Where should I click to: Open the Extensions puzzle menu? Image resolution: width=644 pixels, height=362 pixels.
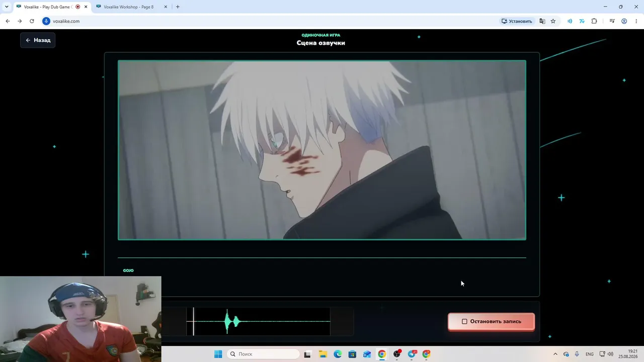point(594,21)
